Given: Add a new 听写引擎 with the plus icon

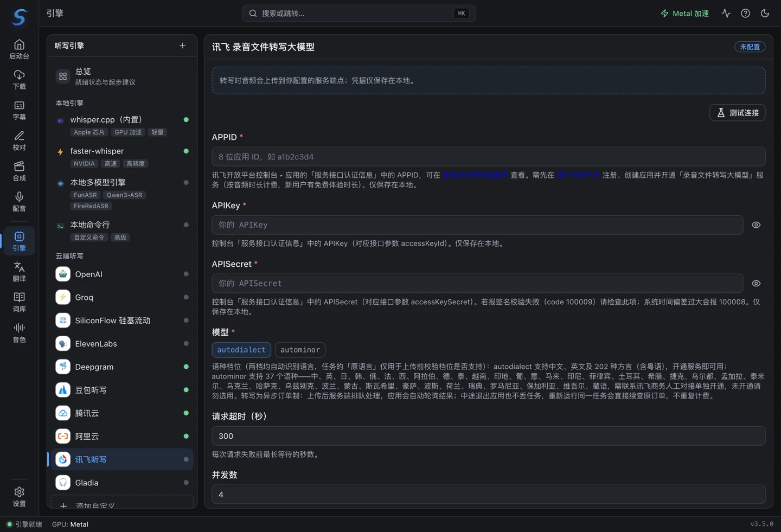Looking at the screenshot, I should click(x=182, y=46).
